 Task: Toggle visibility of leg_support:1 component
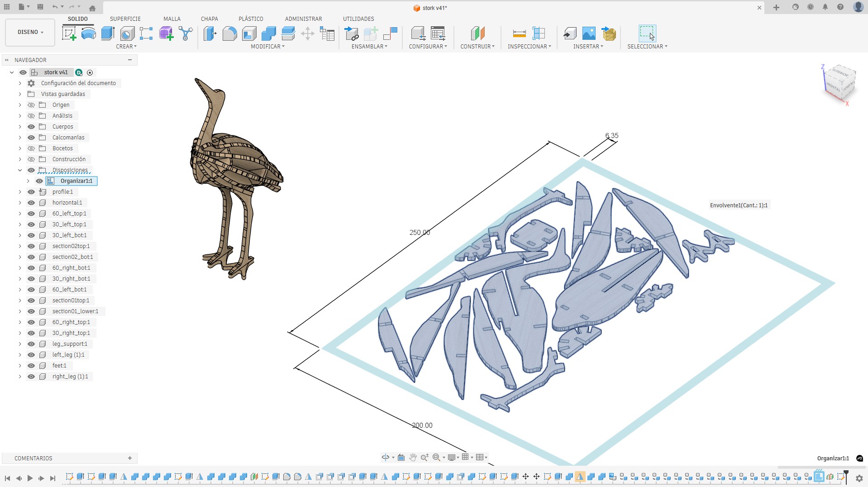pos(31,344)
